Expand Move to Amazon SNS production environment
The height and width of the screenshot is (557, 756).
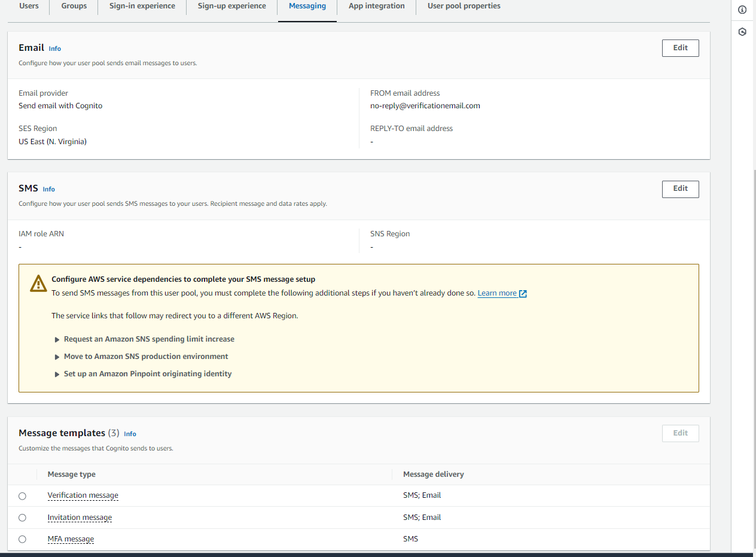(146, 357)
